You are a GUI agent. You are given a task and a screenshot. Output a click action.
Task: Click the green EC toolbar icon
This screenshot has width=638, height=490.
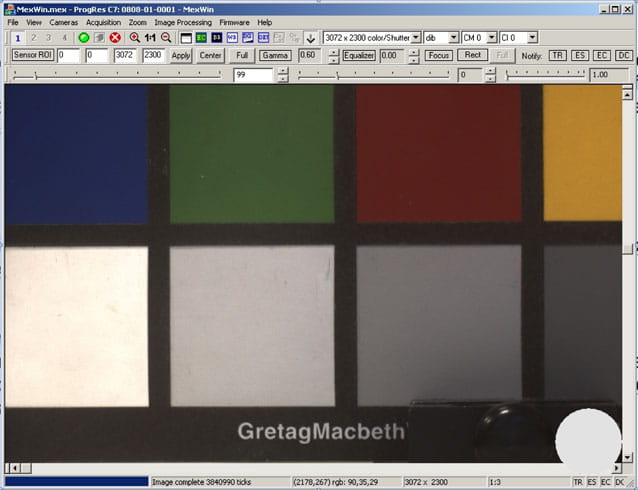pos(201,37)
